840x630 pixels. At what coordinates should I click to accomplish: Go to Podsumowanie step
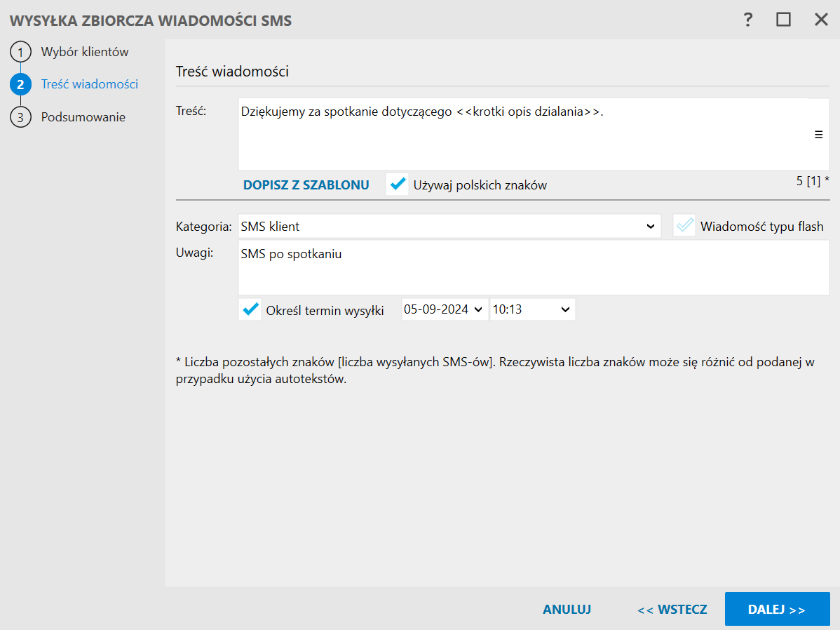pos(83,117)
